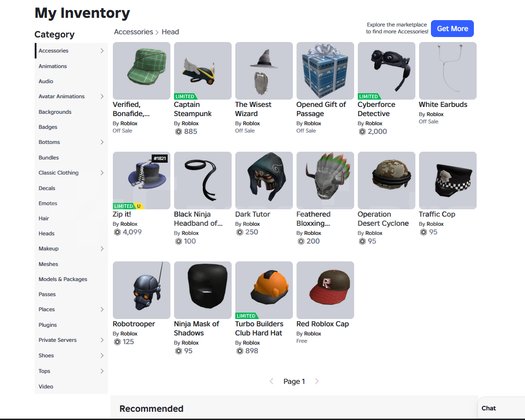Select the Cyberforce Detective goggles image
The width and height of the screenshot is (525, 420).
[386, 71]
